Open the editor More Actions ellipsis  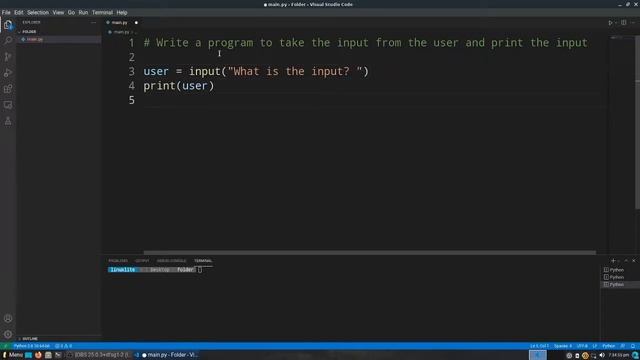[x=633, y=23]
